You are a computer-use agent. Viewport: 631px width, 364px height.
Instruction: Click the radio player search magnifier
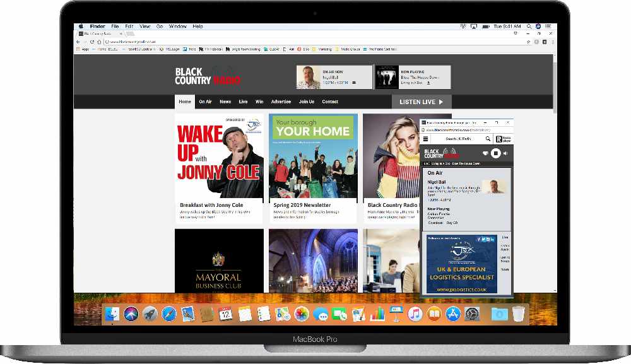point(488,139)
